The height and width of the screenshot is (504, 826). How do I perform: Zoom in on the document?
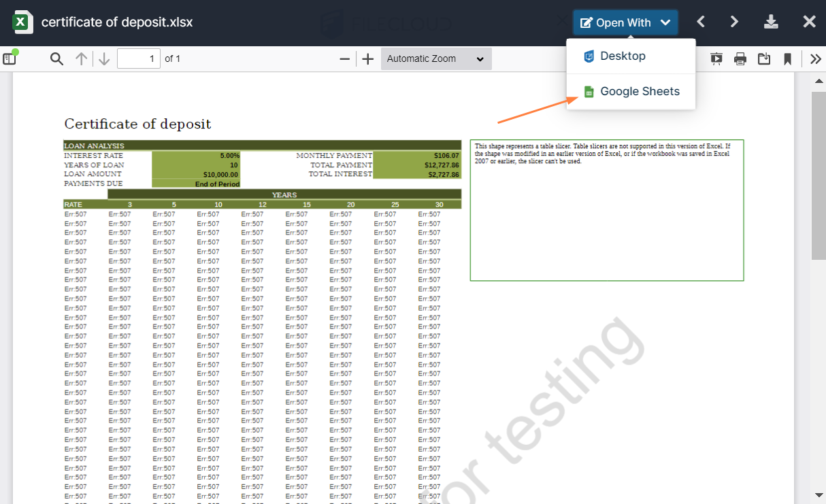367,58
